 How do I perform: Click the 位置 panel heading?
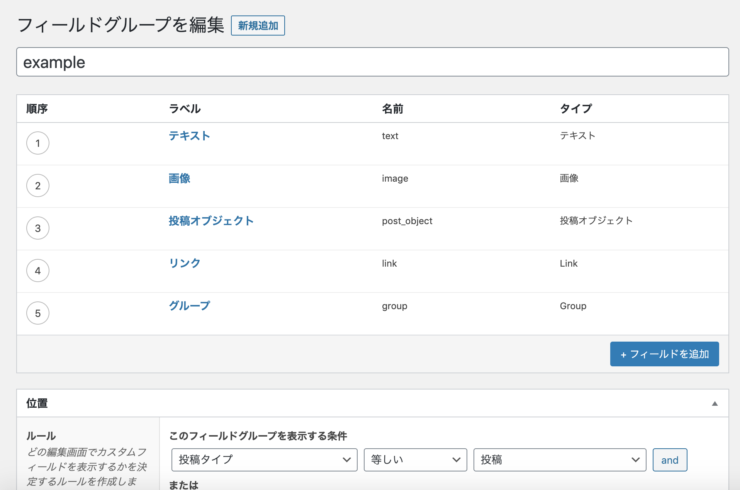(37, 404)
